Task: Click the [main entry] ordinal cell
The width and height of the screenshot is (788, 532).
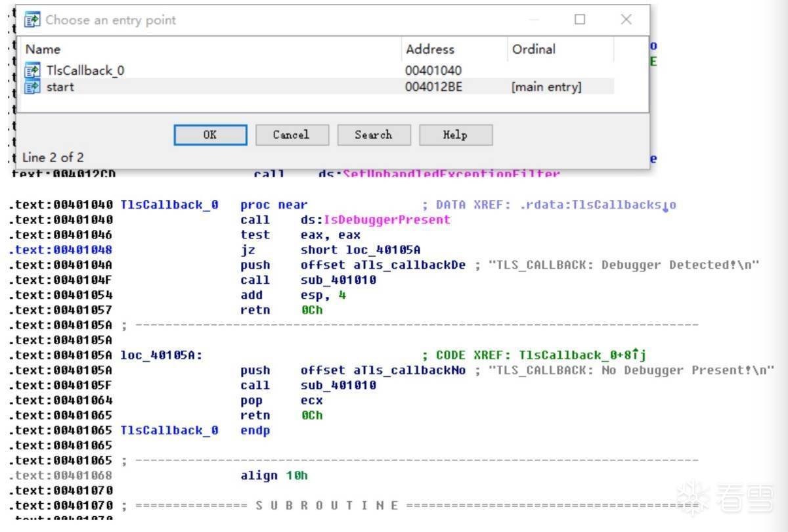Action: (546, 87)
